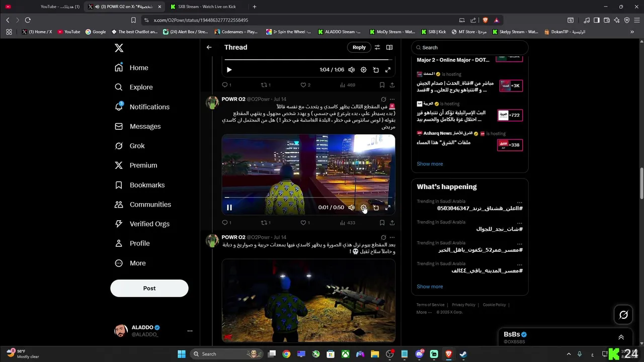The height and width of the screenshot is (362, 644).
Task: Play the 1:06 video at the top
Action: 229,70
